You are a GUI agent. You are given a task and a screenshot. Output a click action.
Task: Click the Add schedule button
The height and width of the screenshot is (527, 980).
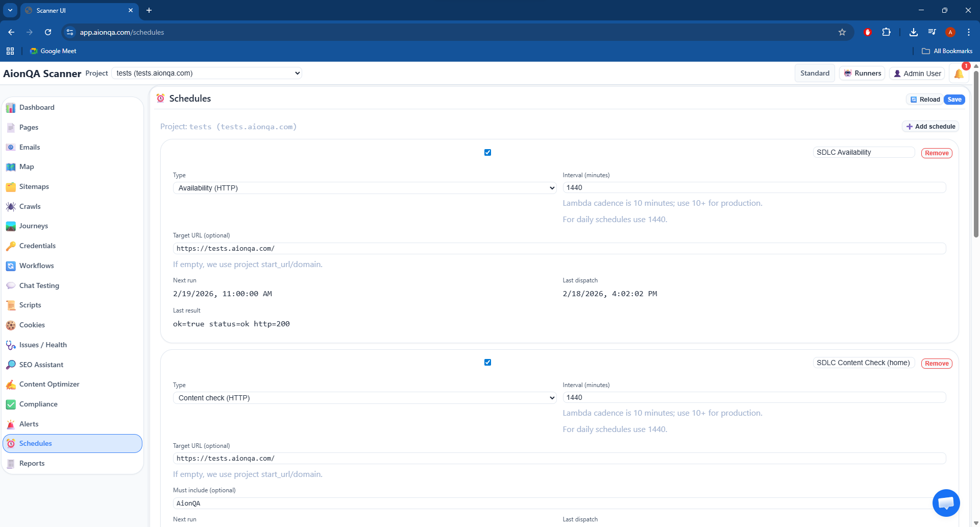(x=930, y=127)
